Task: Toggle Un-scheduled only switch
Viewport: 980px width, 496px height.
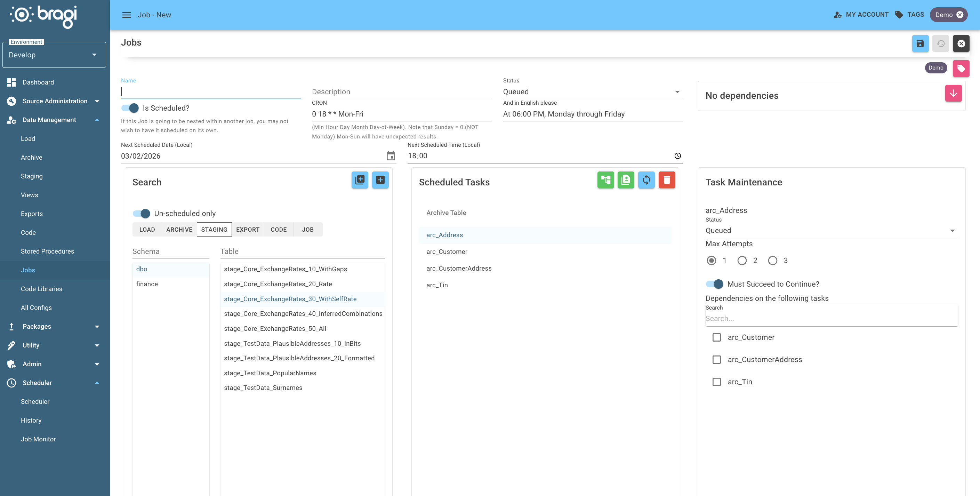Action: (142, 213)
